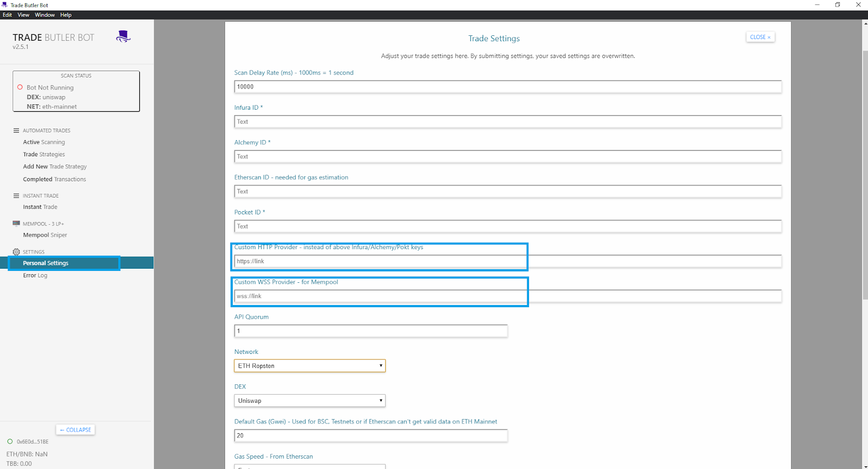Click the green wallet status circle
Screen dimensions: 868x469
[x=10, y=441]
